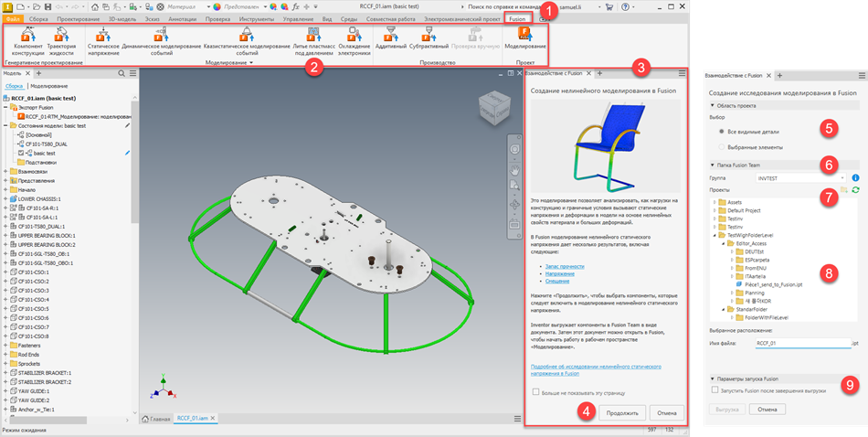868x437 pixels.
Task: Enable Запустить Fusion после завершения выгрузки
Action: click(x=715, y=390)
